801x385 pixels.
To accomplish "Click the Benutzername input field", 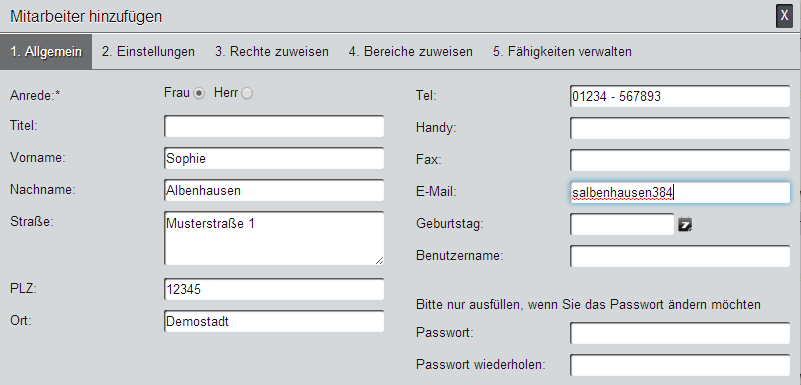I will click(680, 256).
